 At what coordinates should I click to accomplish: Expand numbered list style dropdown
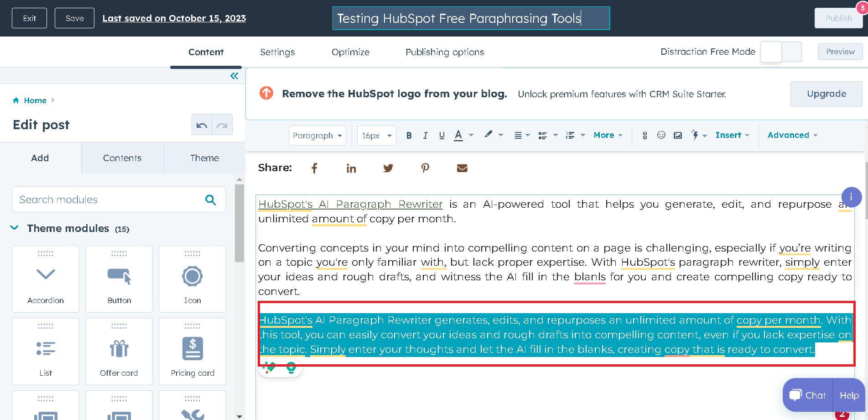click(583, 135)
